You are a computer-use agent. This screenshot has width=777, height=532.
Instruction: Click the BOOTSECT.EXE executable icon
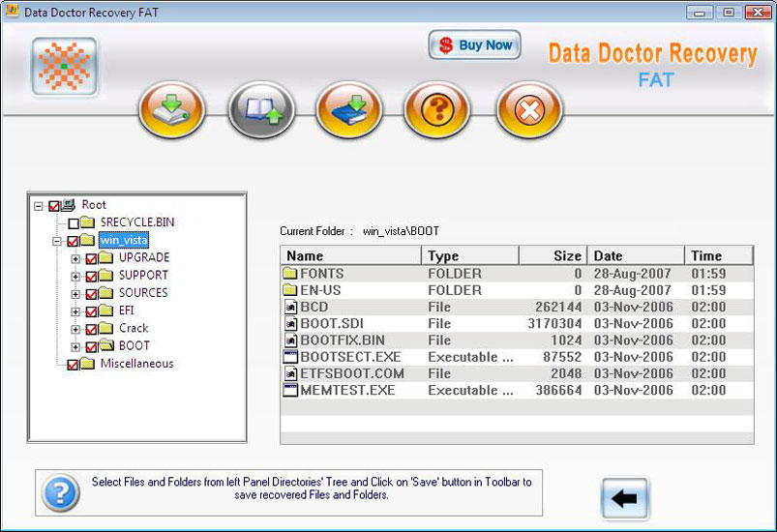(290, 357)
